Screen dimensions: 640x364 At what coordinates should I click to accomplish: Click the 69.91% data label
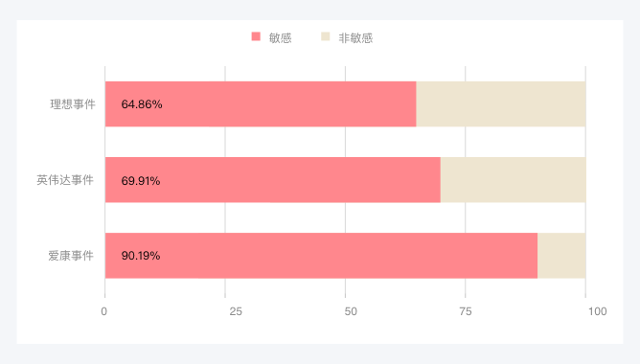(x=141, y=181)
